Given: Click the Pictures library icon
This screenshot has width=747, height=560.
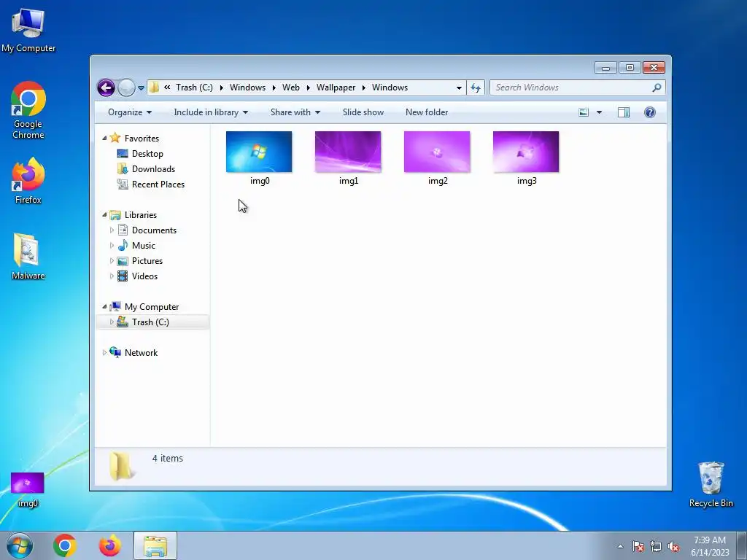Looking at the screenshot, I should coord(123,261).
